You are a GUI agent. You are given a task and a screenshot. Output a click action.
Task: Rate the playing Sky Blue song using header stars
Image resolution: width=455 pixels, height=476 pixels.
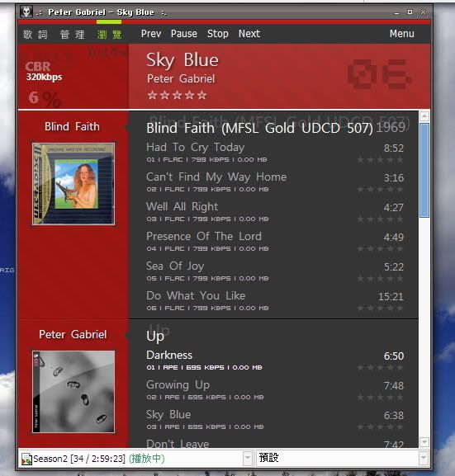[177, 96]
